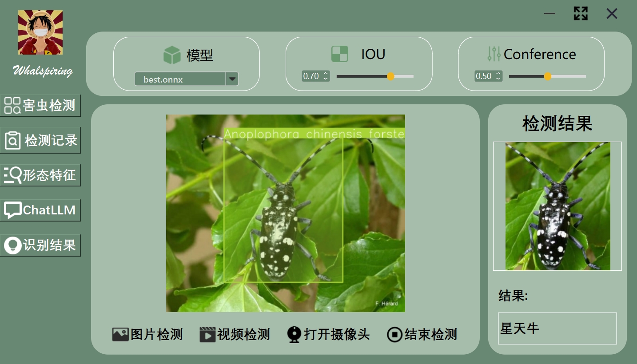Click the IOU slider handle
The width and height of the screenshot is (637, 364).
click(x=390, y=76)
